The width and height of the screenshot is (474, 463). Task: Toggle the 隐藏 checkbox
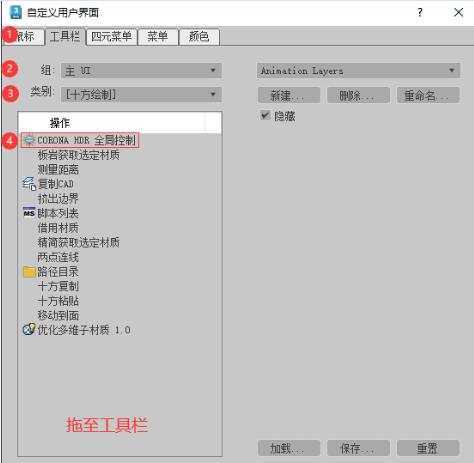pyautogui.click(x=265, y=116)
